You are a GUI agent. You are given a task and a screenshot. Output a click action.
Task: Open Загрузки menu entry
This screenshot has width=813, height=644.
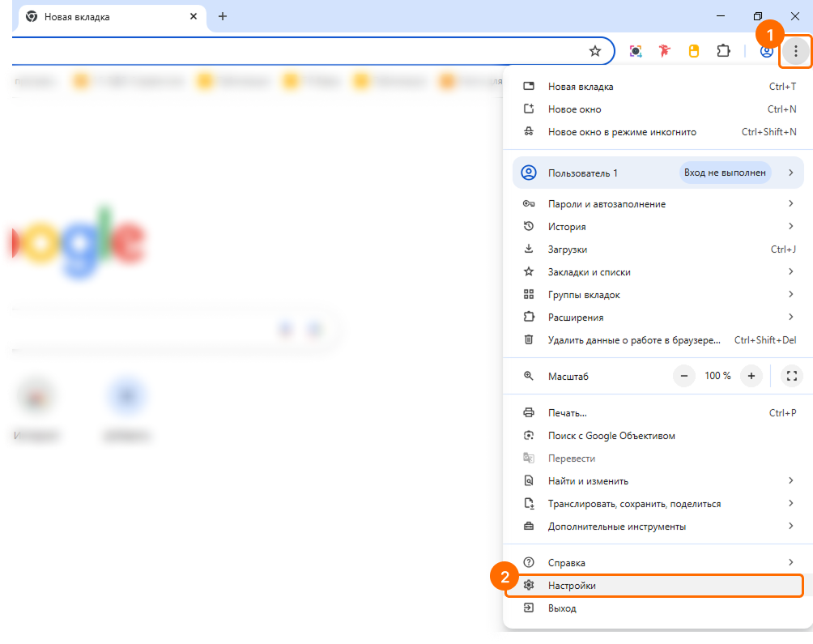pos(567,249)
